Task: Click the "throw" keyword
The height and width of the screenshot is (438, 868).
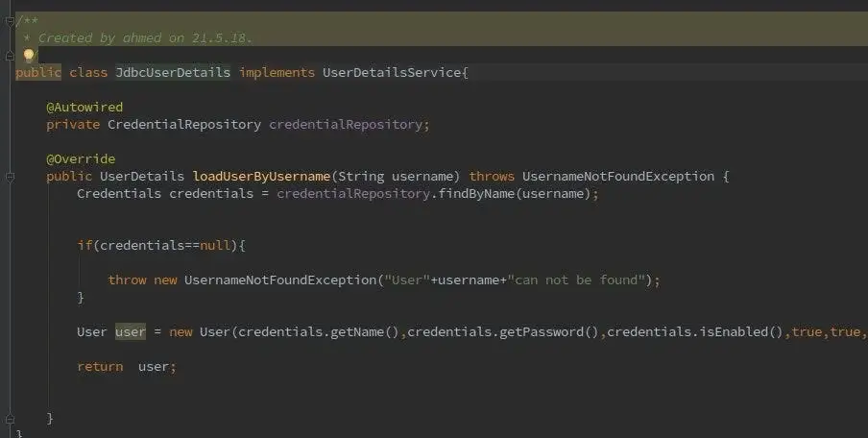Action: click(127, 280)
